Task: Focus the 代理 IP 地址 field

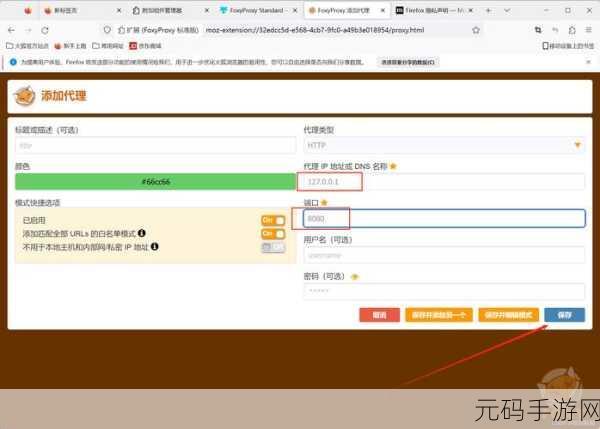Action: (x=444, y=182)
